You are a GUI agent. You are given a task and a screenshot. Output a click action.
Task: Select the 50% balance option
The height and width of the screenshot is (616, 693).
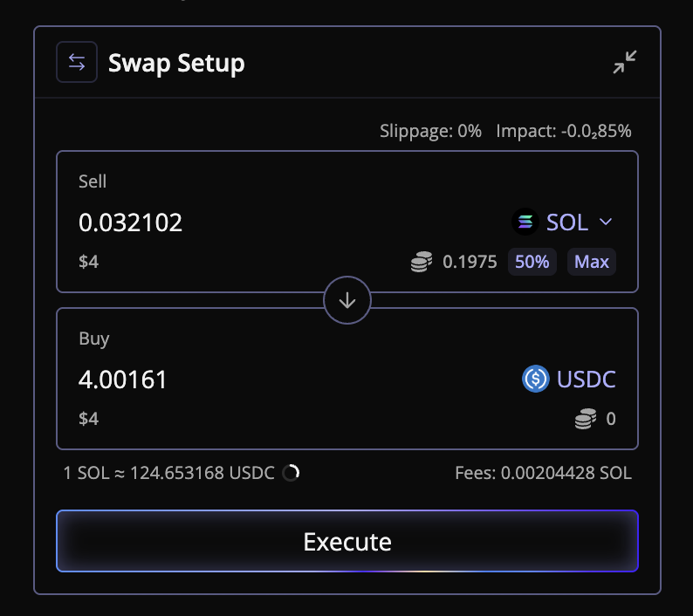click(x=532, y=262)
